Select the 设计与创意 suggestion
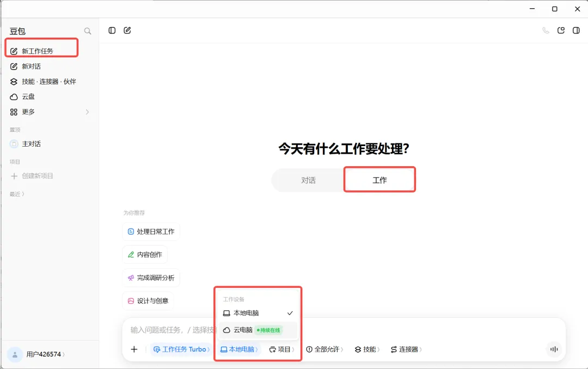Viewport: 588px width, 369px height. [x=148, y=301]
